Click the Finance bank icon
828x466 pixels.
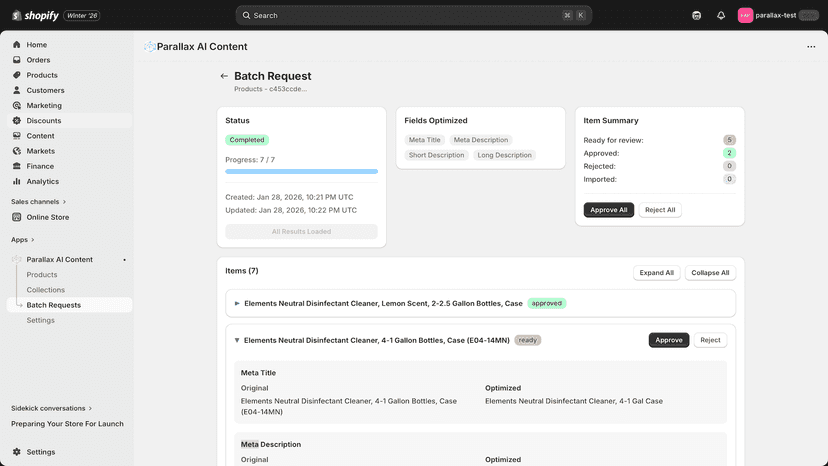17,166
